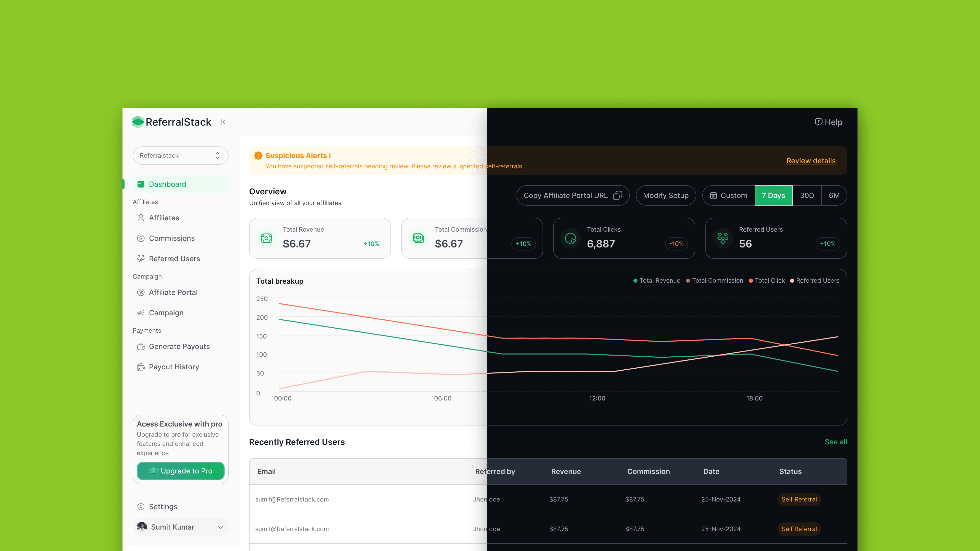Hide Referred Users series in chart legend
Viewport: 980px width, 551px height.
pyautogui.click(x=817, y=281)
